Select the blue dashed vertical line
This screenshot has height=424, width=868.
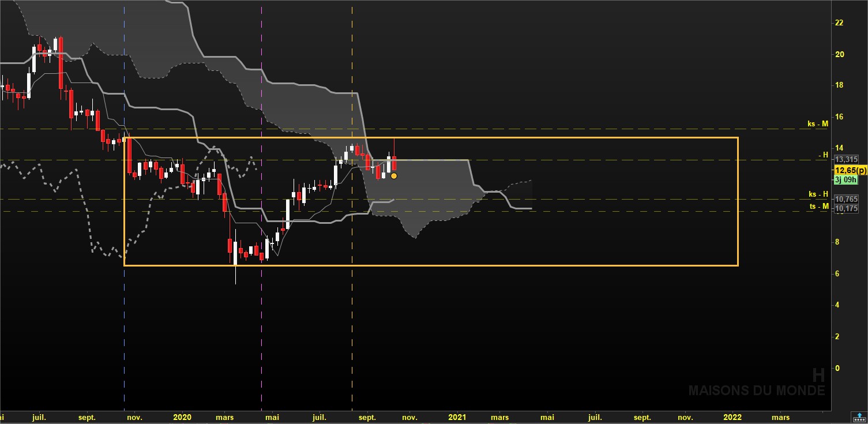(125, 205)
